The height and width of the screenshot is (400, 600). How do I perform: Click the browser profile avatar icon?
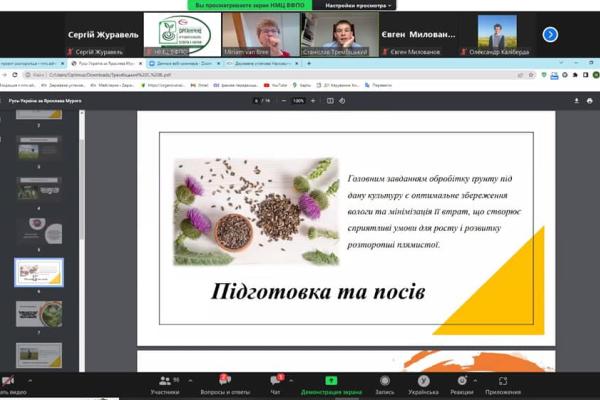(596, 75)
